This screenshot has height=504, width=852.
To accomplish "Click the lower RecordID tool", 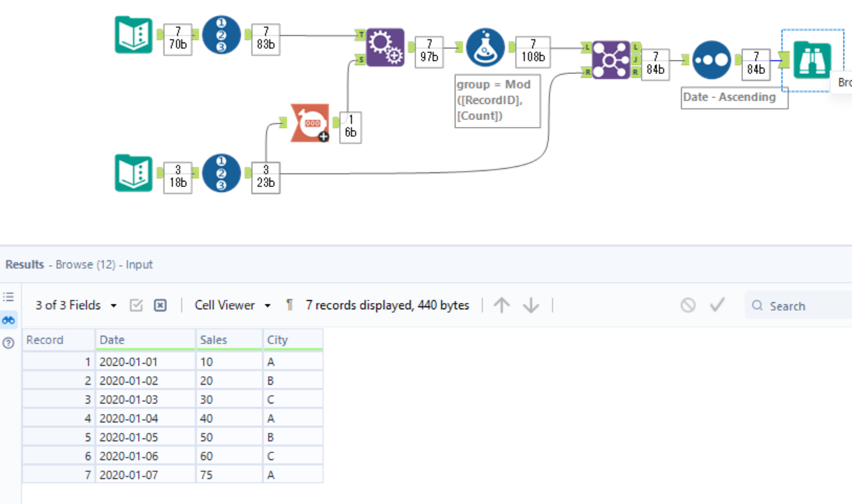I will [x=221, y=174].
